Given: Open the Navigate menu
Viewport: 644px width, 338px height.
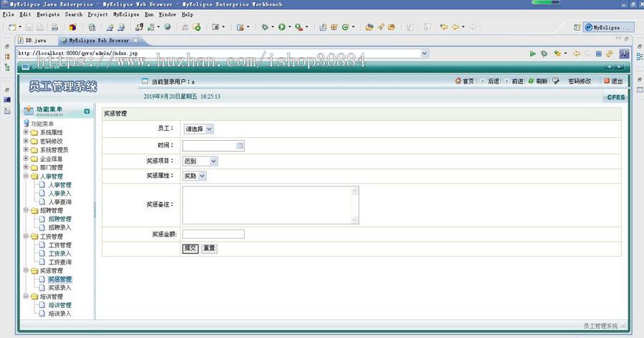Looking at the screenshot, I should click(48, 14).
